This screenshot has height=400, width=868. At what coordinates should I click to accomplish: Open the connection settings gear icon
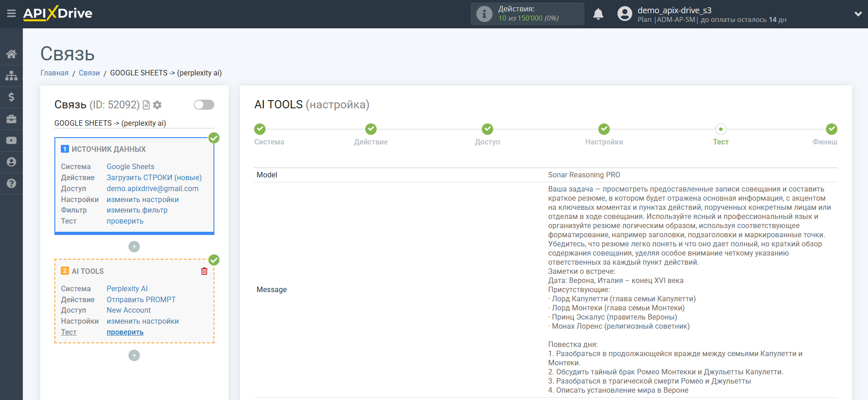(x=157, y=105)
